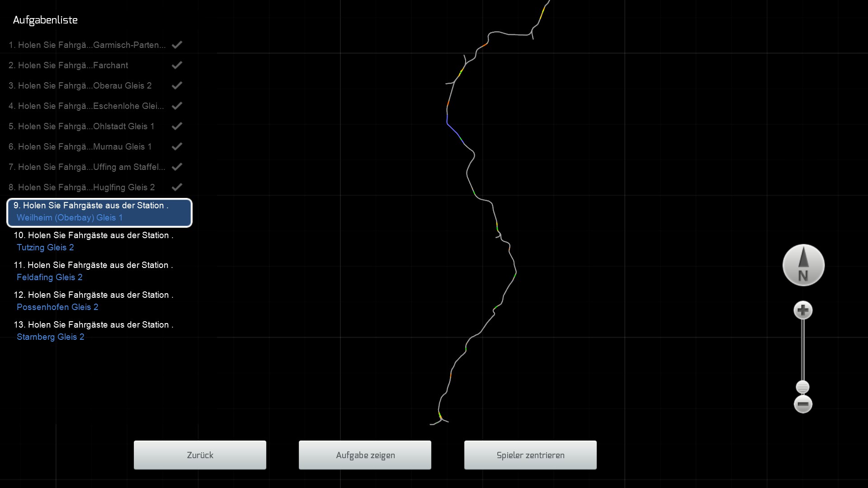Screen dimensions: 868x488
Task: Select task 10 Tutzing Gleis 2
Action: click(x=93, y=241)
